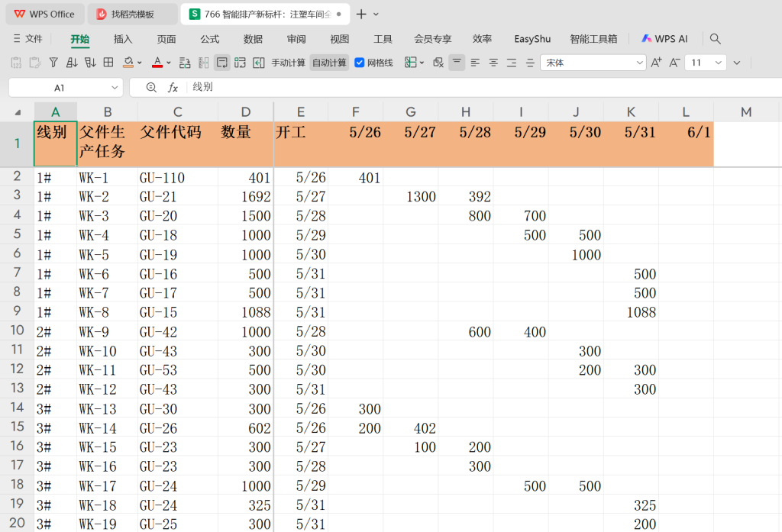Click the indent arrow box icon
Screen dimensions: 782x532
click(x=258, y=63)
